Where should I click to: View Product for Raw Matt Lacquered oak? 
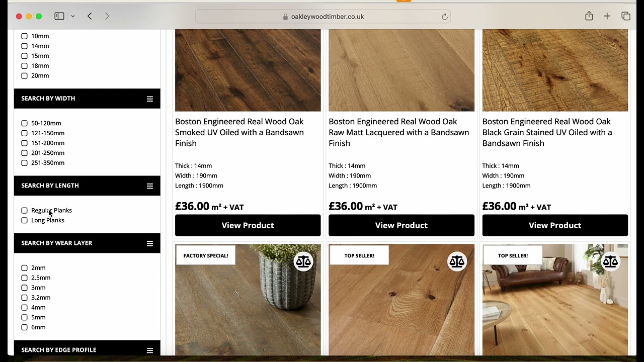pos(401,225)
